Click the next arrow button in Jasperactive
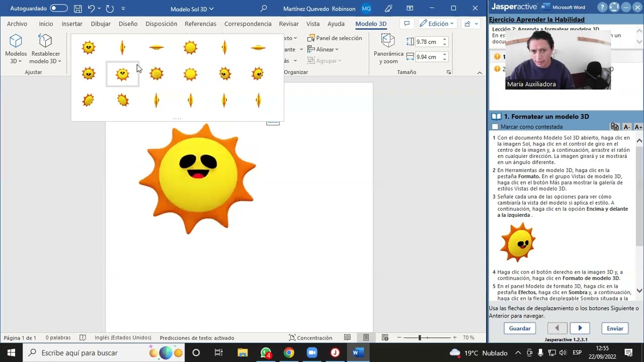The width and height of the screenshot is (644, 362). pos(580,328)
